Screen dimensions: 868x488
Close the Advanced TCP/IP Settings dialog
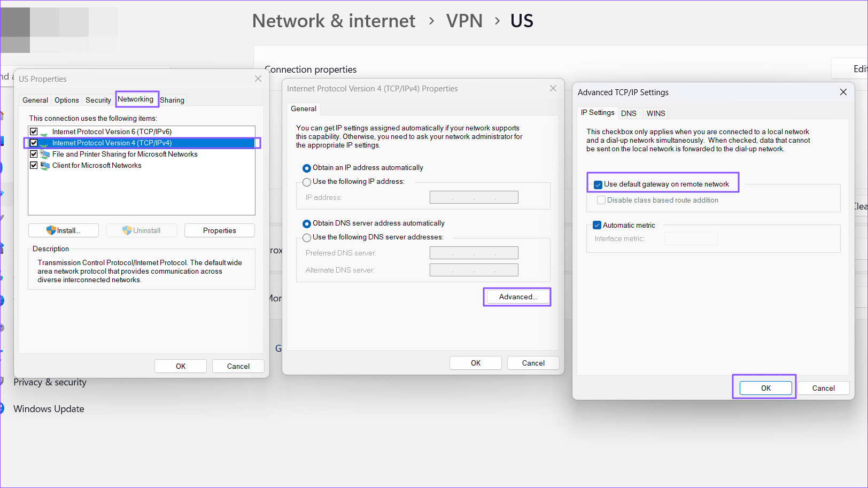coord(843,92)
